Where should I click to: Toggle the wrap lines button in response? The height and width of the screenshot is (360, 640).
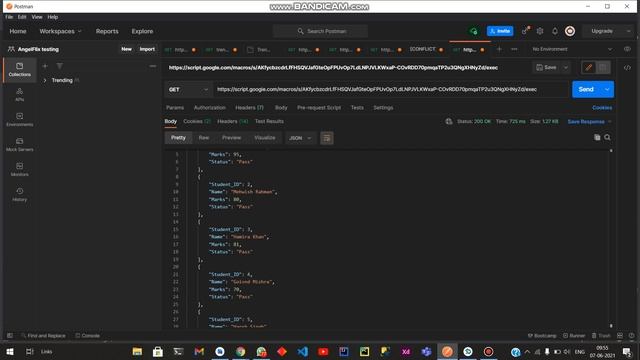[327, 138]
